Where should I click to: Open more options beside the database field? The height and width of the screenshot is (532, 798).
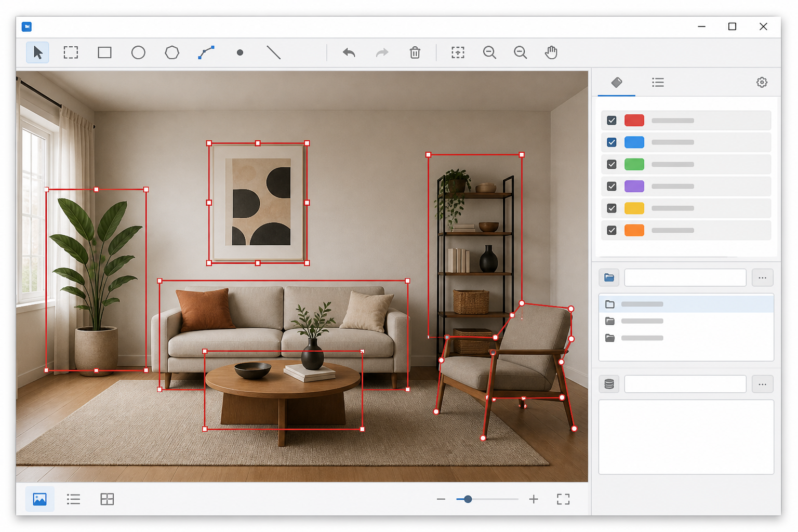pos(762,384)
